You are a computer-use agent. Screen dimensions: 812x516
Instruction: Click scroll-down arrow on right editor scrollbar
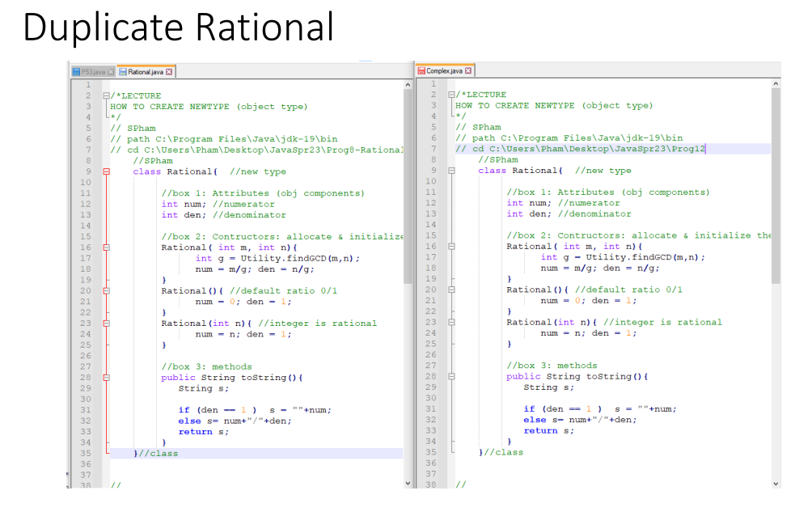click(775, 483)
